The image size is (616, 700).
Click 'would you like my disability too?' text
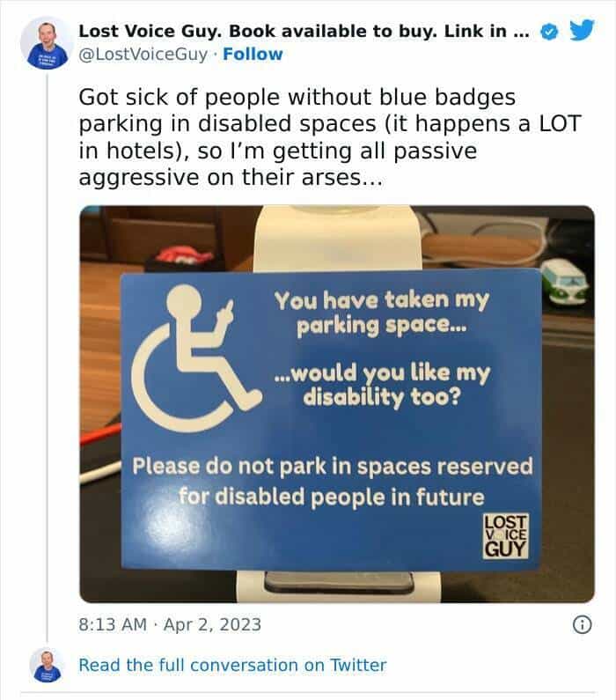[382, 385]
